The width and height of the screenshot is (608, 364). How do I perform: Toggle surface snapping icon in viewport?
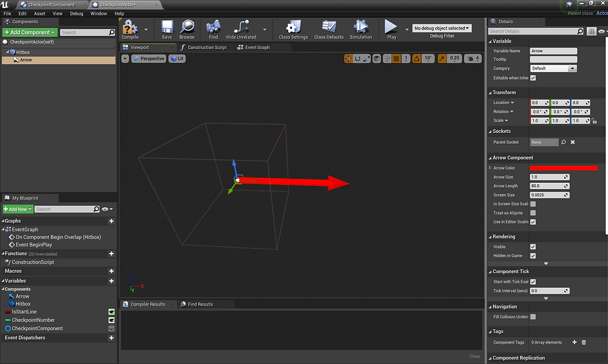pos(387,58)
